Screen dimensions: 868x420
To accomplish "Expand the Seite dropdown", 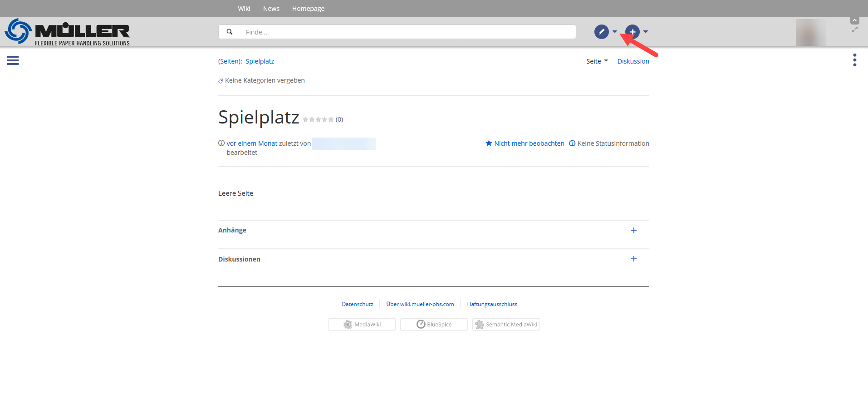I will point(597,61).
